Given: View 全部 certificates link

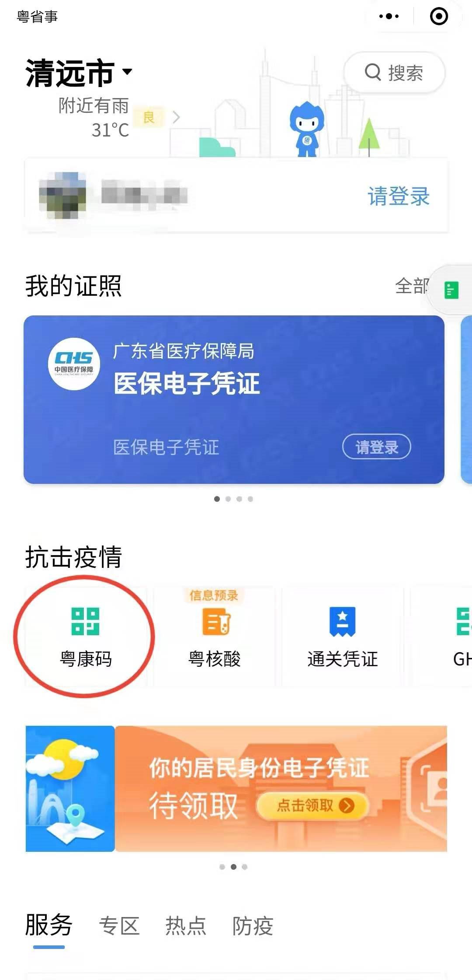Looking at the screenshot, I should (x=412, y=286).
